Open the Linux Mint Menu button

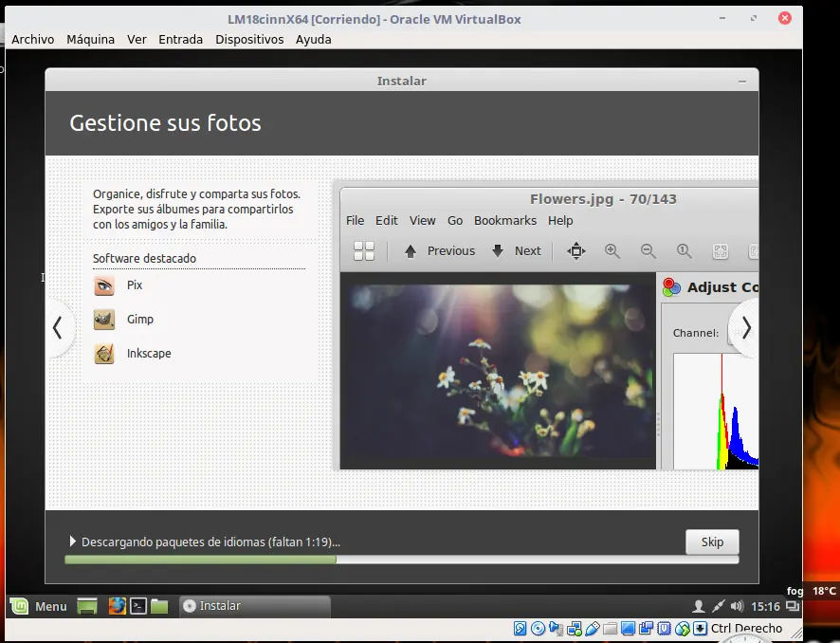38,606
